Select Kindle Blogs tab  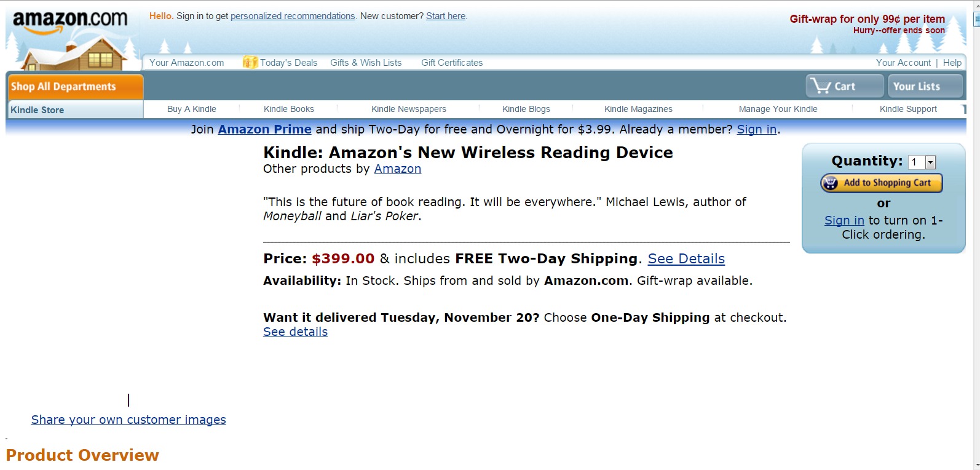click(526, 109)
